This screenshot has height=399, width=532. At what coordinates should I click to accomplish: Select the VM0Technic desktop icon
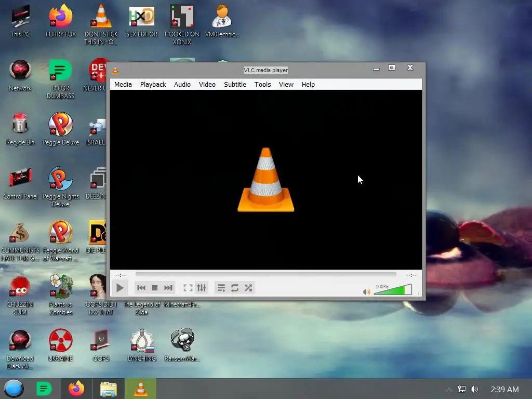[222, 21]
